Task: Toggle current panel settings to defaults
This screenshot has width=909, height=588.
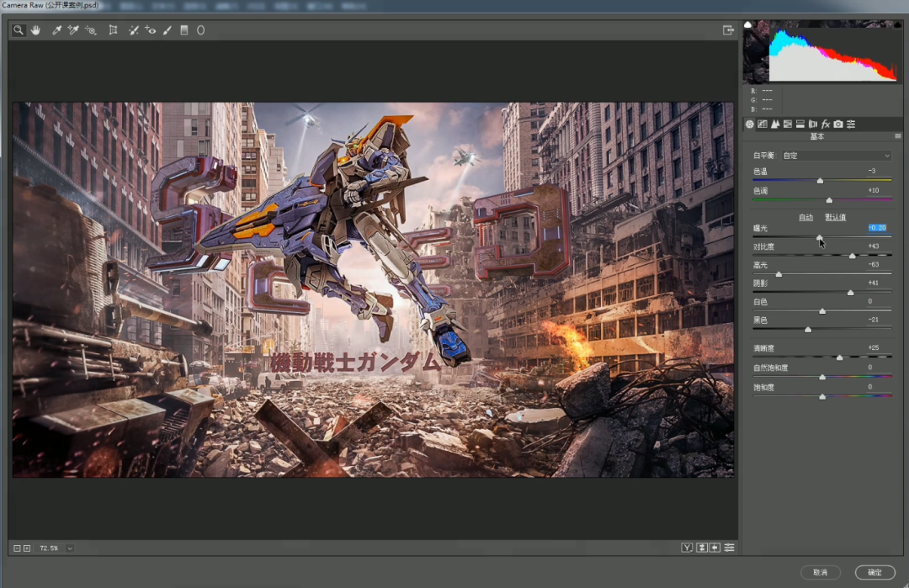Action: point(729,548)
